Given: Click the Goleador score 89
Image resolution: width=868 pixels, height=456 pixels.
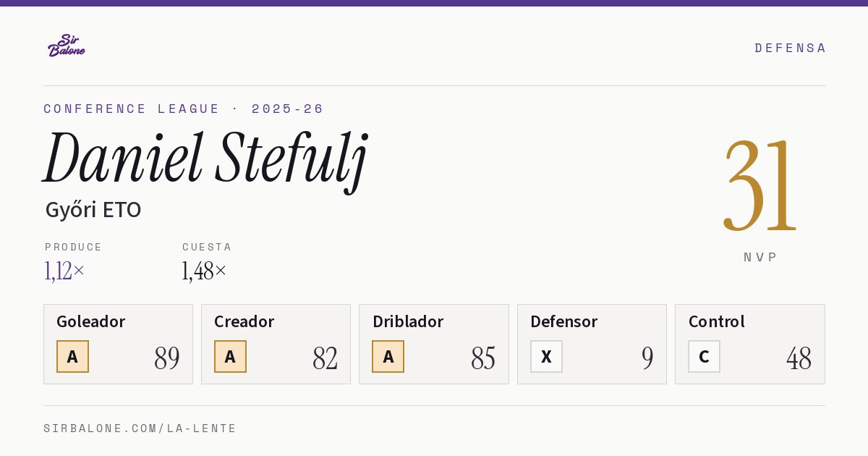Looking at the screenshot, I should coord(167,358).
